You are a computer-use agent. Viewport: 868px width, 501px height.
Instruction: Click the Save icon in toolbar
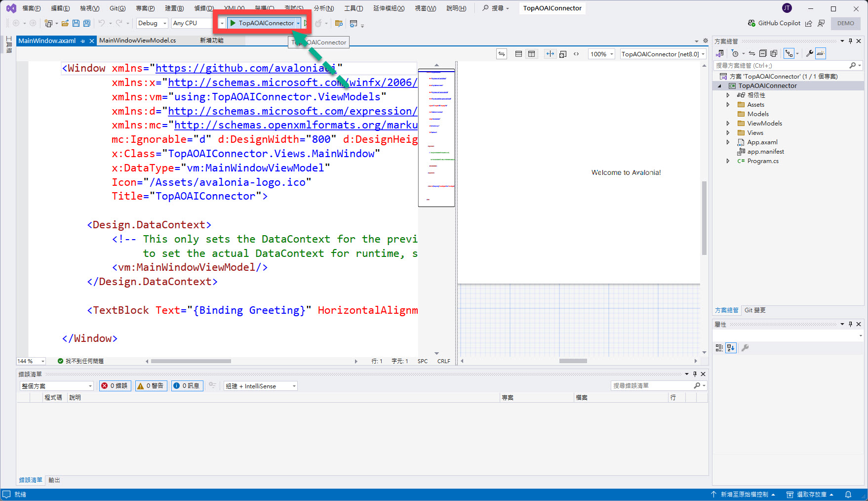(x=76, y=23)
